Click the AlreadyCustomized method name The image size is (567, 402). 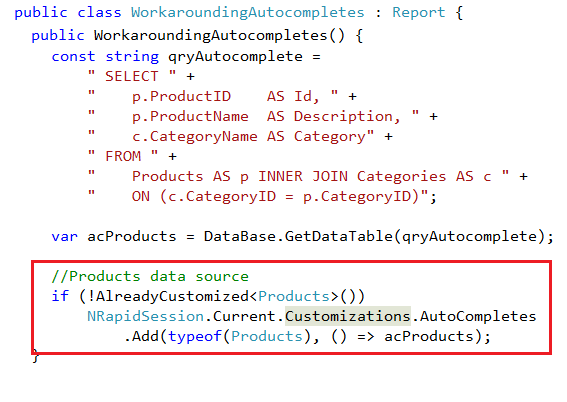pyautogui.click(x=172, y=296)
